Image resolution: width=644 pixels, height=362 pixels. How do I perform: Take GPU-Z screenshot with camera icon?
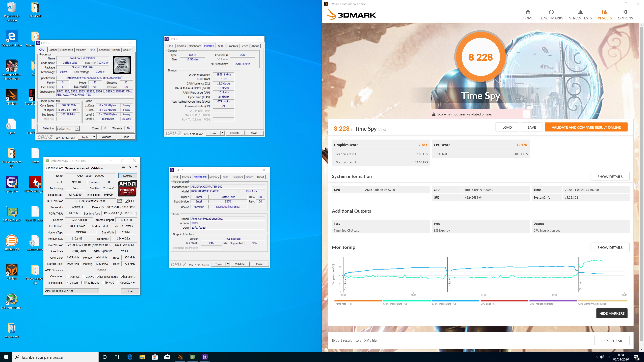pos(123,167)
